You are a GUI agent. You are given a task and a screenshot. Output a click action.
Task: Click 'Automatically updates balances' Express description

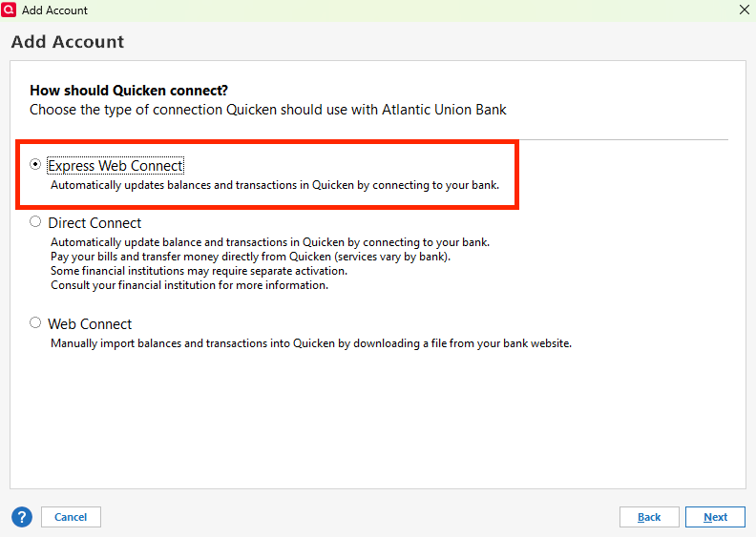pyautogui.click(x=275, y=185)
